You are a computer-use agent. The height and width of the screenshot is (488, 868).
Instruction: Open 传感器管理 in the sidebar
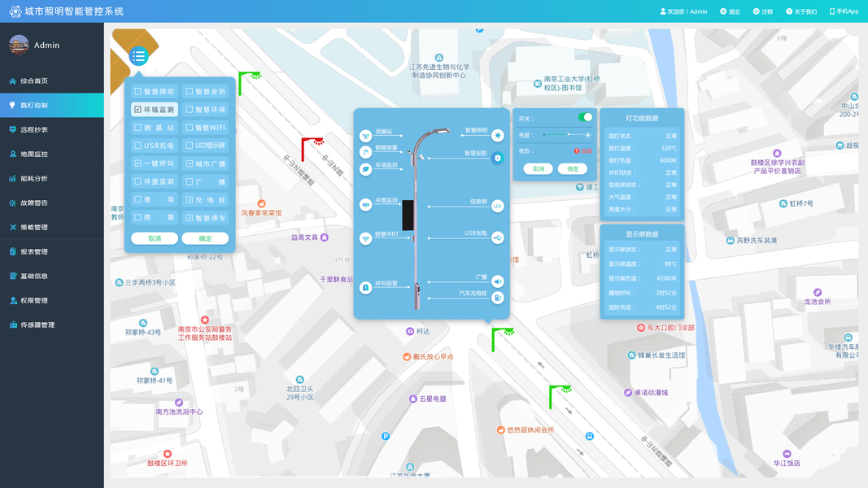click(52, 325)
